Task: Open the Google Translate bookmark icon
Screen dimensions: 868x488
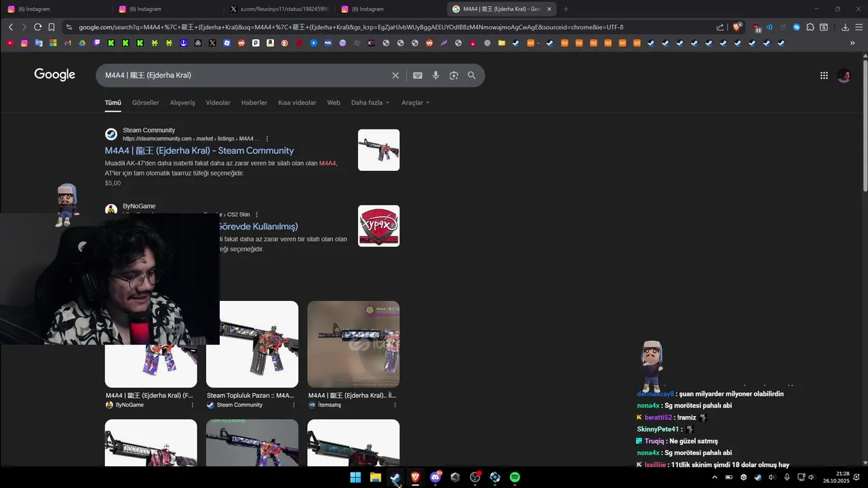Action: coord(39,43)
